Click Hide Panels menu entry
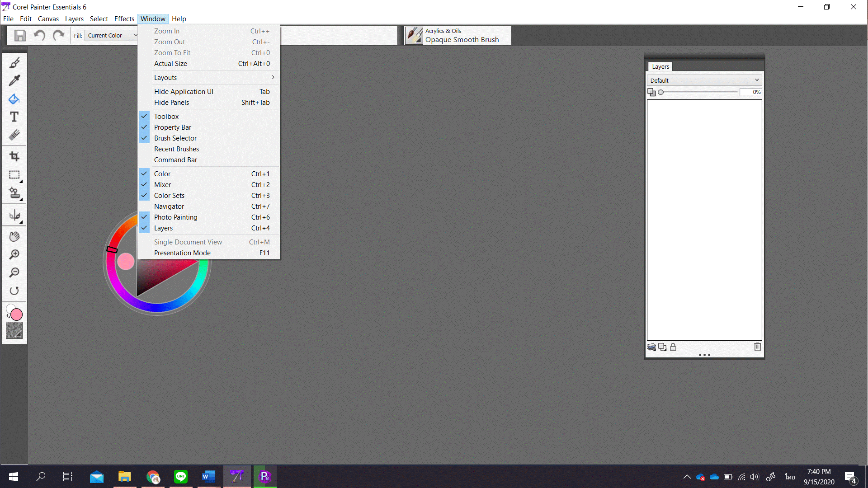The height and width of the screenshot is (488, 868). tap(171, 103)
